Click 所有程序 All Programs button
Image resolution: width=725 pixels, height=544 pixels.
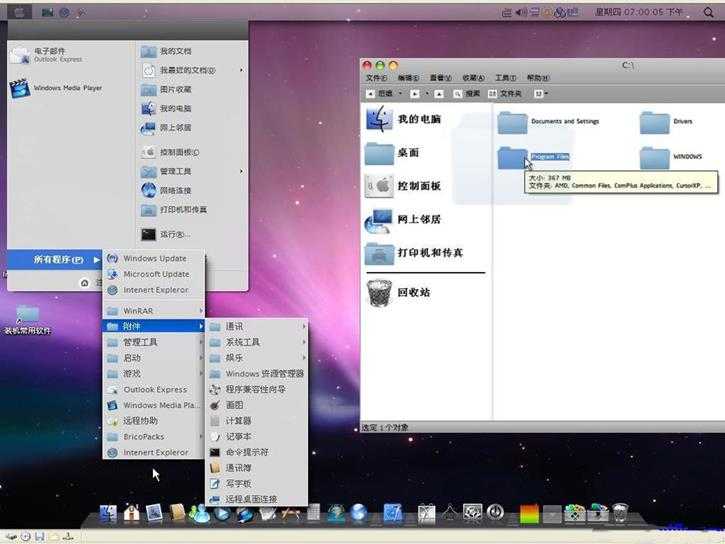[x=55, y=260]
